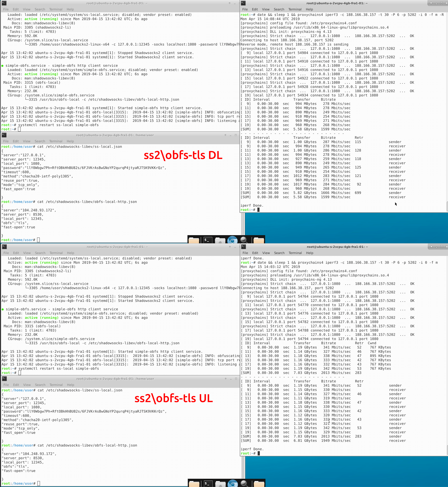Open folder icon right of magnifier, UL dock
This screenshot has height=487, width=448.
coord(259,484)
